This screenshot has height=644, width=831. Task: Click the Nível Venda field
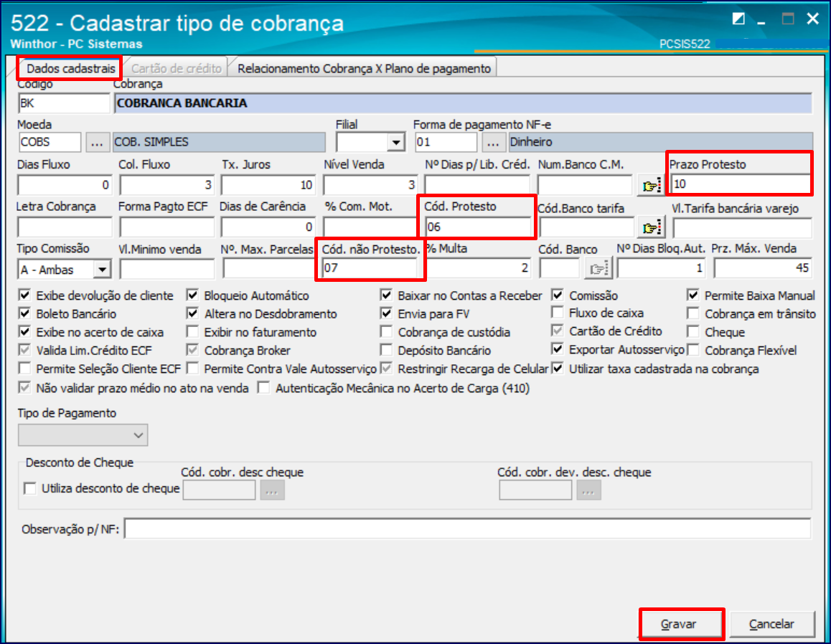(370, 185)
